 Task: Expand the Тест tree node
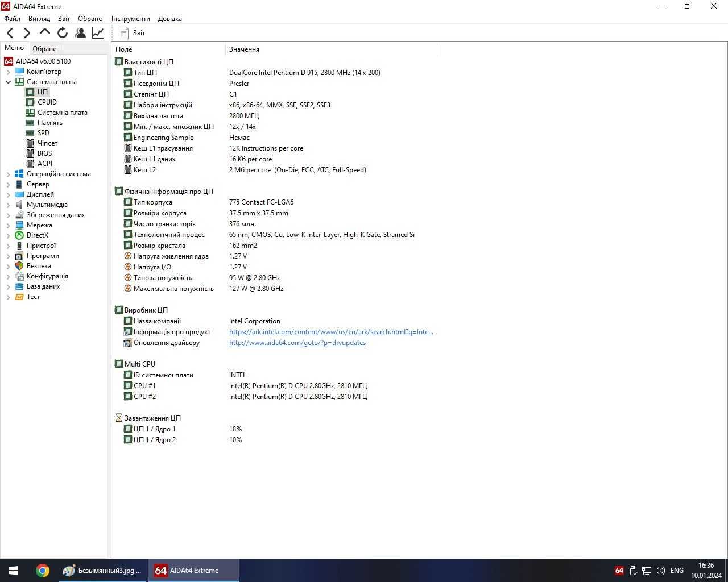coord(8,297)
